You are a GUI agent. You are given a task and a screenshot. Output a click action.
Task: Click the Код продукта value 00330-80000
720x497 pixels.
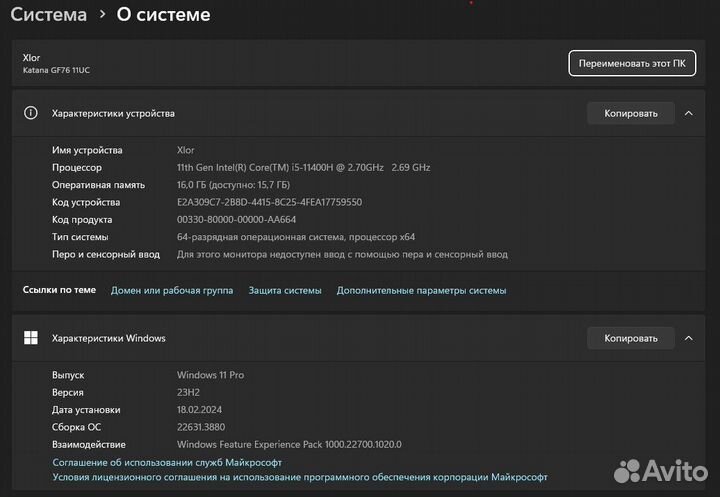[x=236, y=219]
